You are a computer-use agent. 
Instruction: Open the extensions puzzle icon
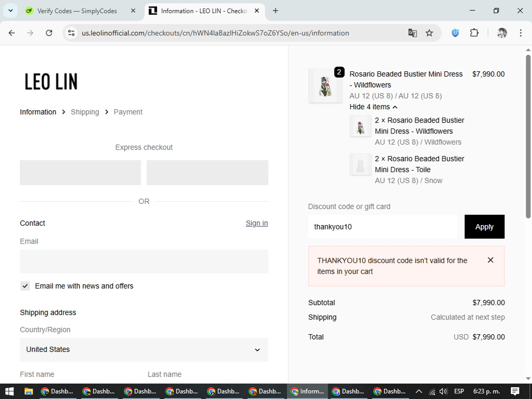coord(474,33)
